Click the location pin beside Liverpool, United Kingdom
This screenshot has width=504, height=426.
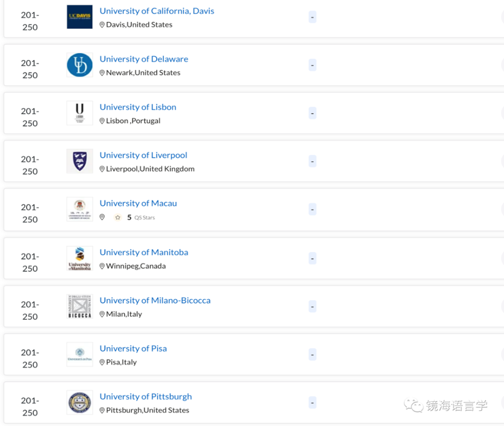pos(102,169)
